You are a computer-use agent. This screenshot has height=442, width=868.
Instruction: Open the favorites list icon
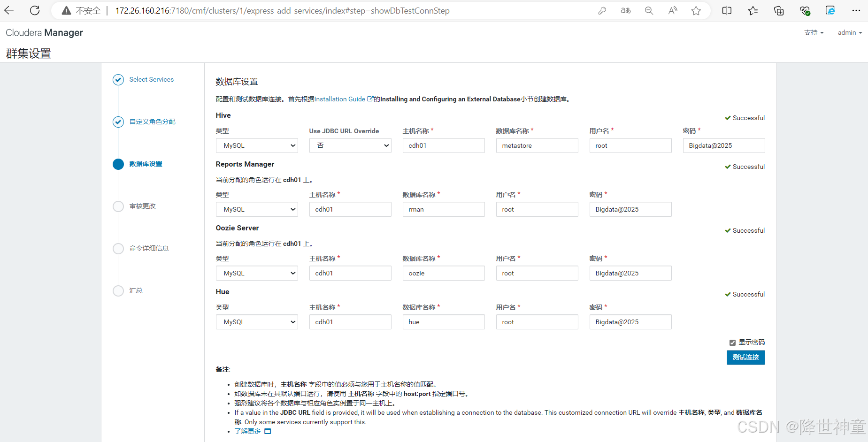[x=753, y=10]
